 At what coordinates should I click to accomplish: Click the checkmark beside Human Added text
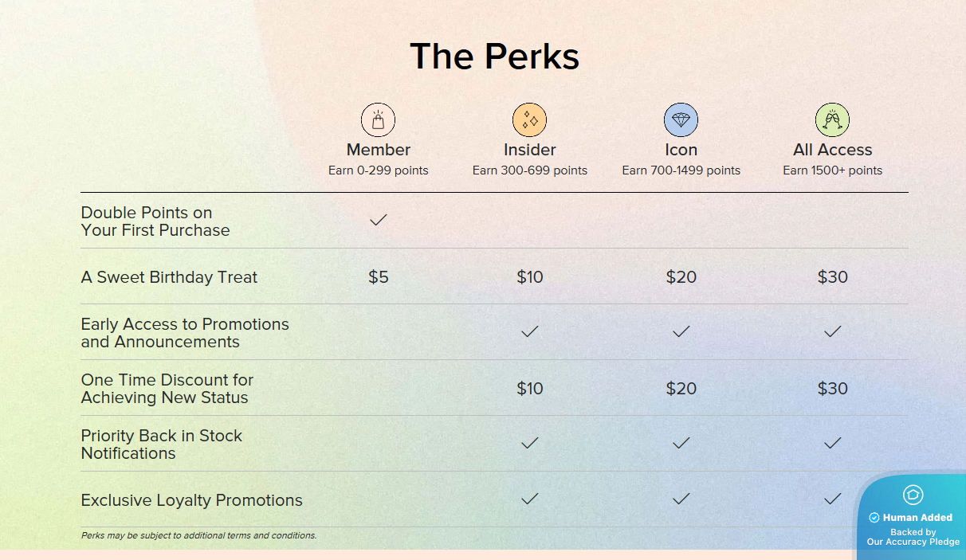click(874, 518)
